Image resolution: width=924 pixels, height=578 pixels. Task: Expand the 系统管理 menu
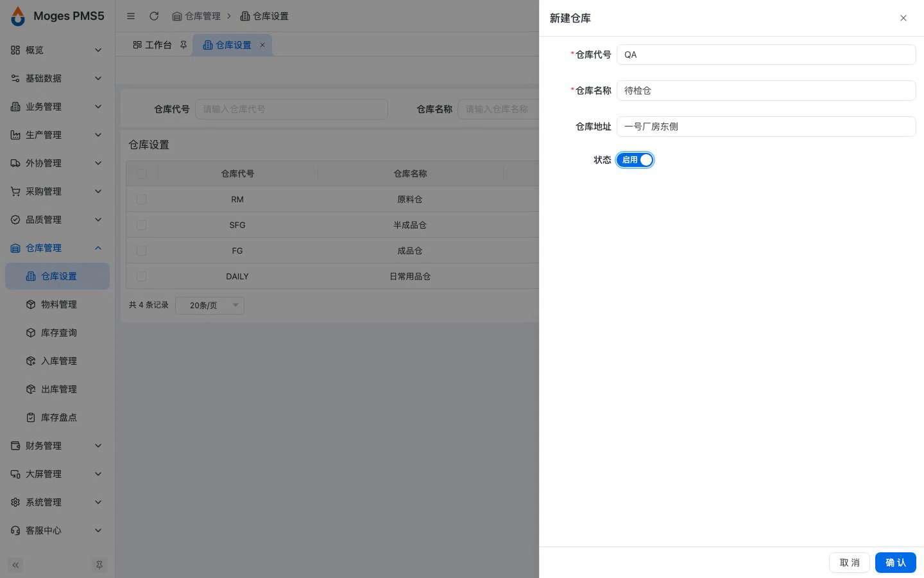pos(57,502)
